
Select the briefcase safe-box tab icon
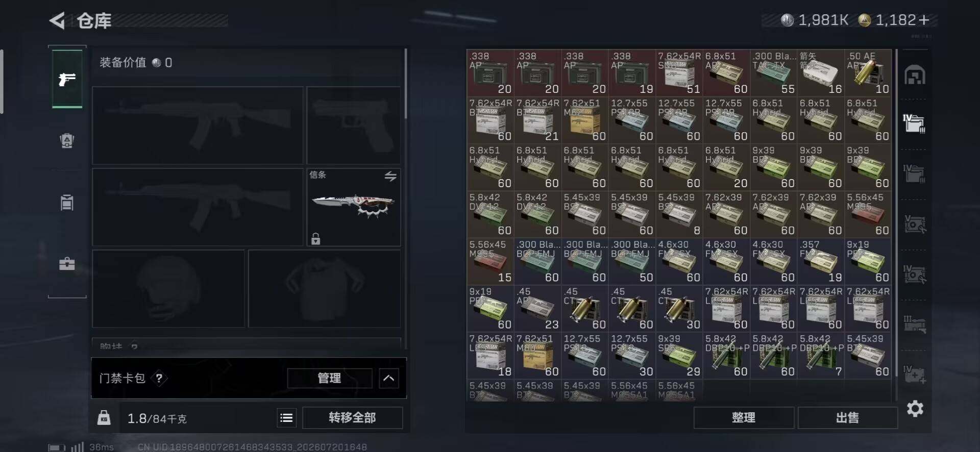pyautogui.click(x=67, y=264)
